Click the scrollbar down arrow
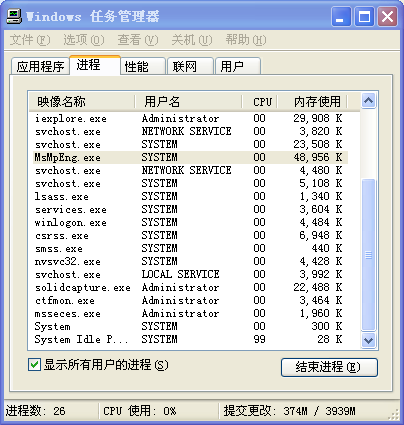This screenshot has width=404, height=425. [x=368, y=340]
